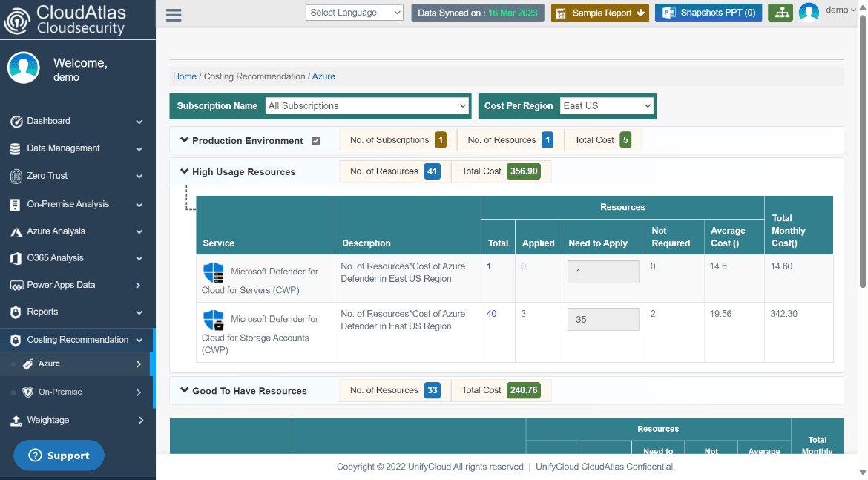Image resolution: width=868 pixels, height=480 pixels.
Task: Click the Defender for Storage Accounts shield icon
Action: coord(213,320)
